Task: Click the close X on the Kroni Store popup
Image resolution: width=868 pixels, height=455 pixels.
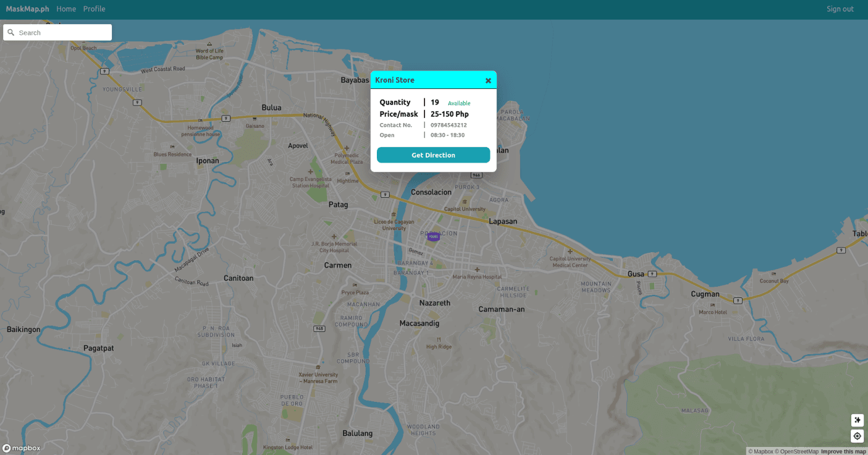Action: (x=488, y=80)
